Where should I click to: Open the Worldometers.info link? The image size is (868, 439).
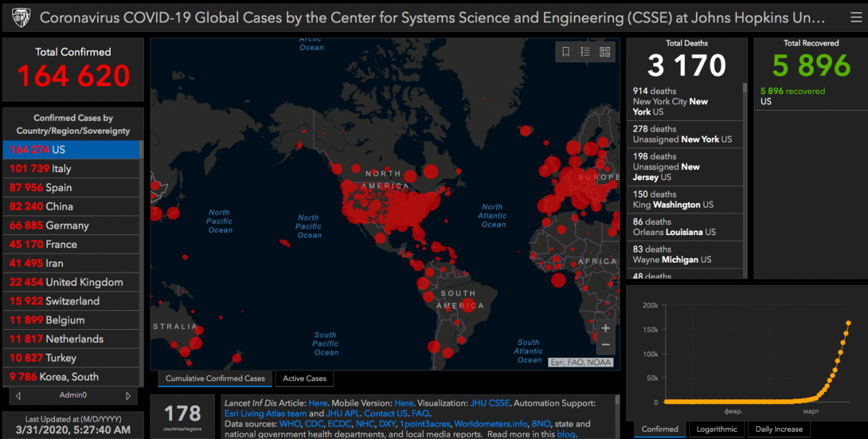[491, 424]
